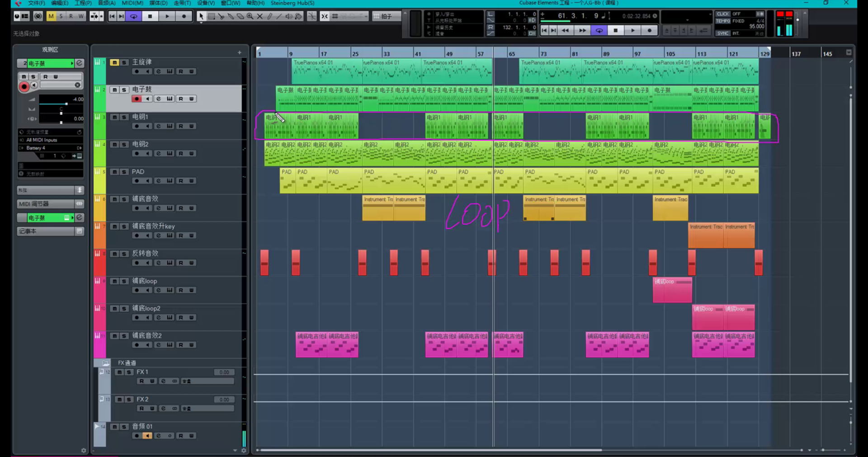Solo the PAD track

124,172
